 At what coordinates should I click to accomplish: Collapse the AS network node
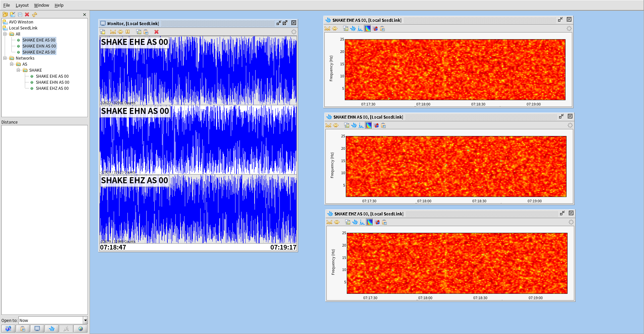coord(12,64)
